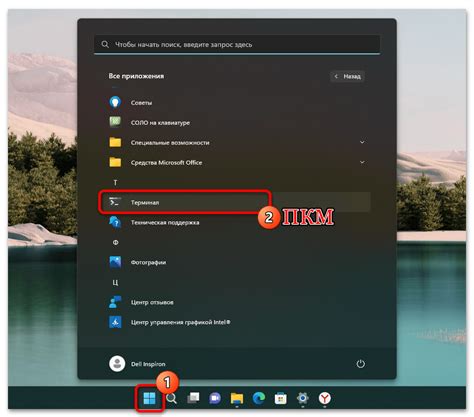The width and height of the screenshot is (474, 417).
Task: Select letter Ц section header
Action: pos(115,283)
